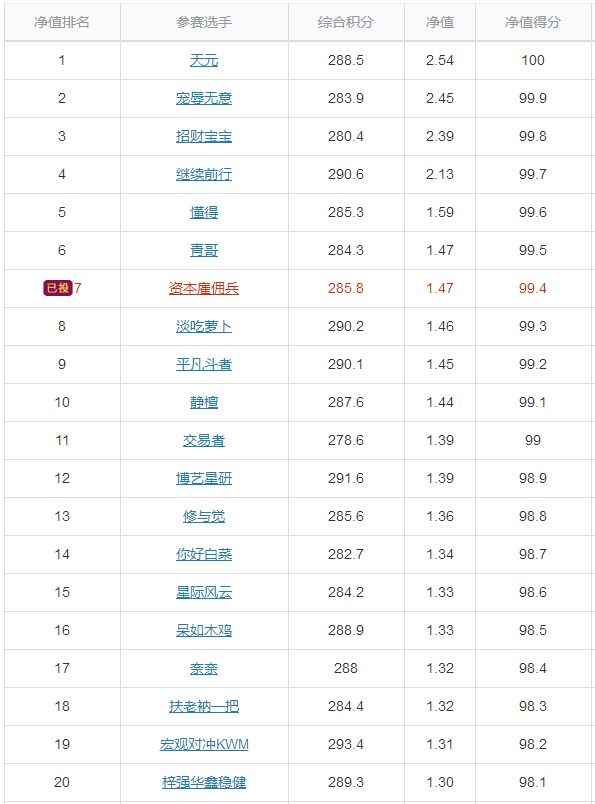Open the 宠辱无惊 contestant link
The image size is (595, 804).
click(x=204, y=98)
